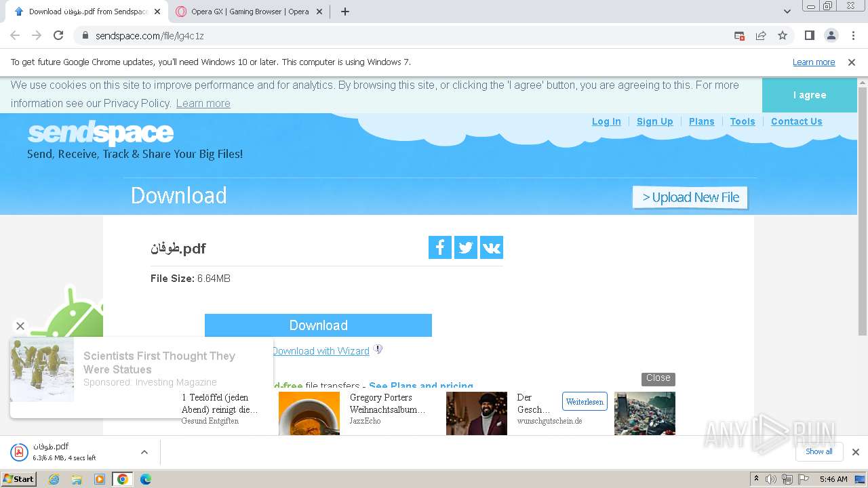The height and width of the screenshot is (488, 868).
Task: Click the blue Download button
Action: (x=318, y=325)
